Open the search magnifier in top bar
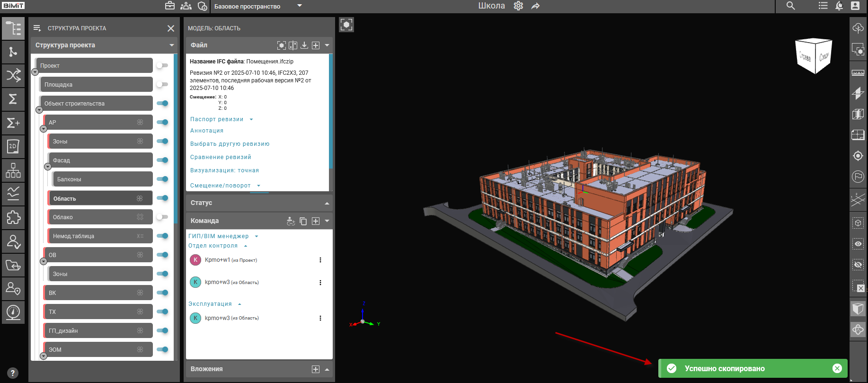868x383 pixels. [x=790, y=6]
